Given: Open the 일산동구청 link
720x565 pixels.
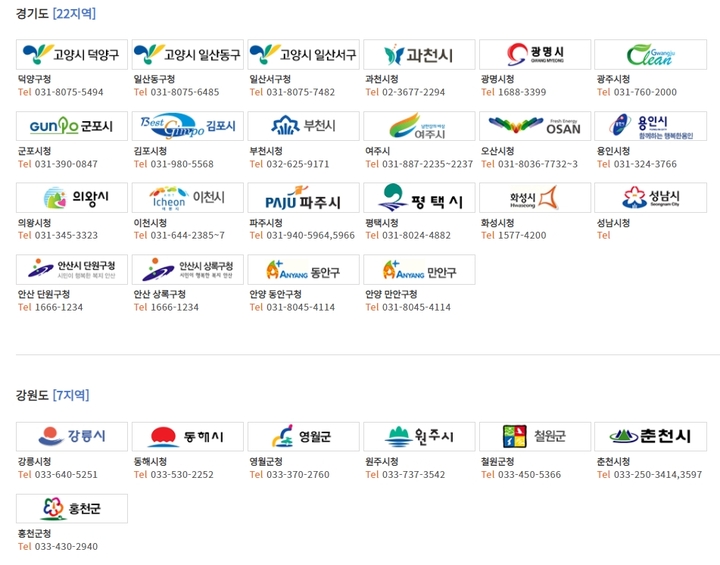Looking at the screenshot, I should point(154,79).
